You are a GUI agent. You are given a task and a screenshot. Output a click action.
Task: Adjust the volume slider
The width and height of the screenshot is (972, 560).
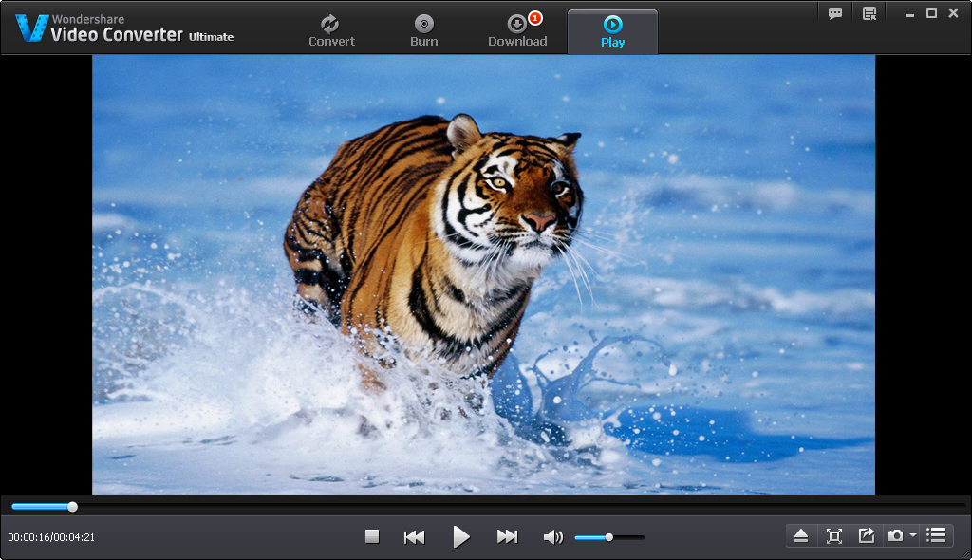coord(609,537)
